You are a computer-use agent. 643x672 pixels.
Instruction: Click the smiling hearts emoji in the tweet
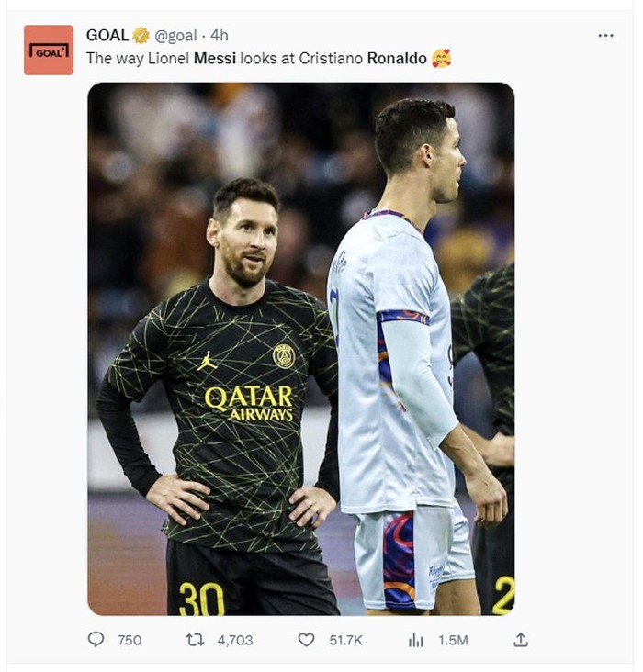(x=442, y=59)
